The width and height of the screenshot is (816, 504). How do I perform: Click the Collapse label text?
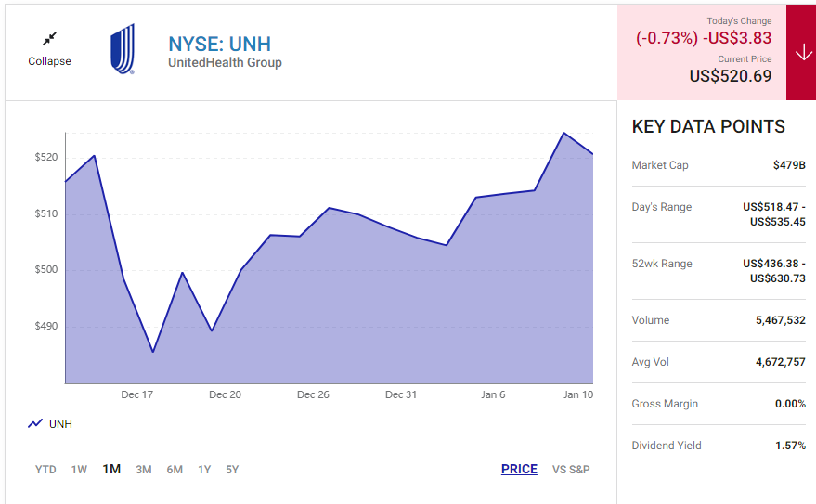click(49, 61)
